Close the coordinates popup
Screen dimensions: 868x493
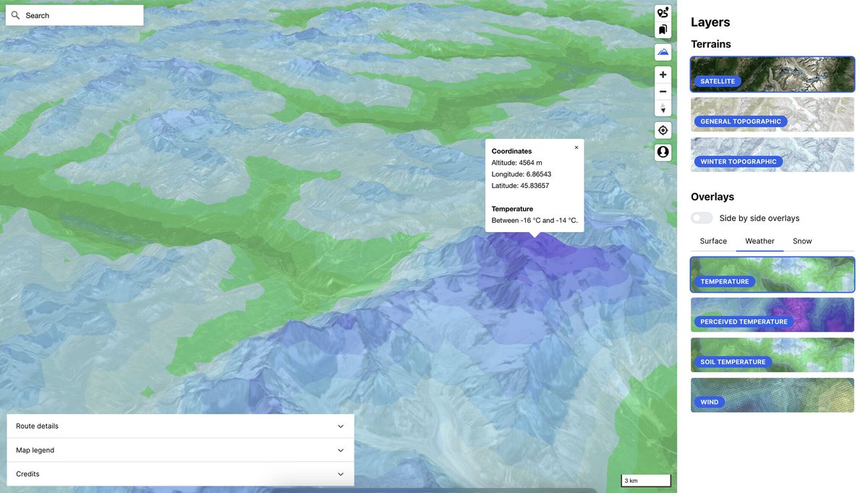tap(576, 147)
